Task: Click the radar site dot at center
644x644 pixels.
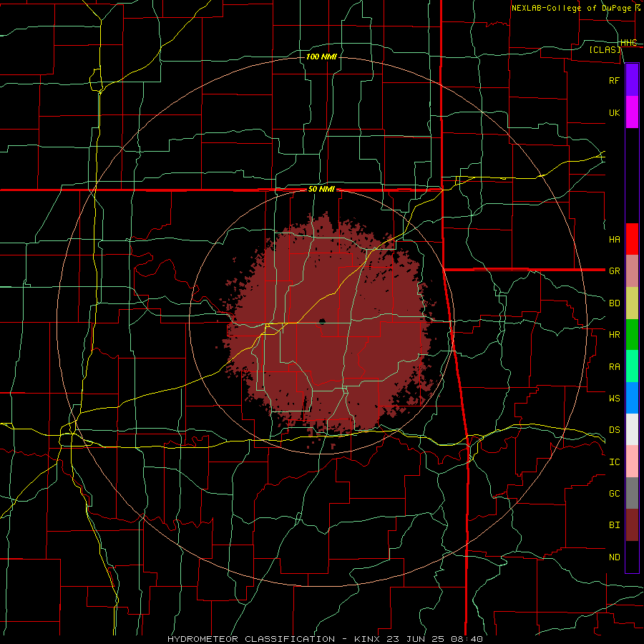Action: [322, 321]
